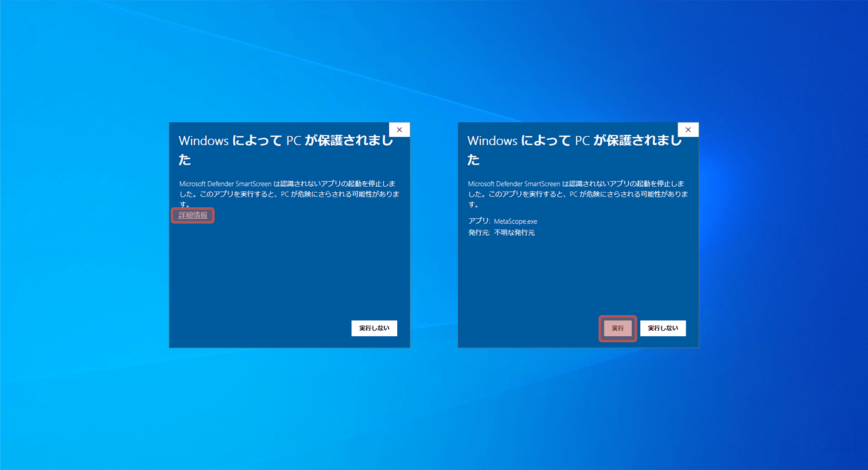Click the word "Windows" in the MetaScope.exe dialog title
Viewport: 868px width, 470px height.
492,141
